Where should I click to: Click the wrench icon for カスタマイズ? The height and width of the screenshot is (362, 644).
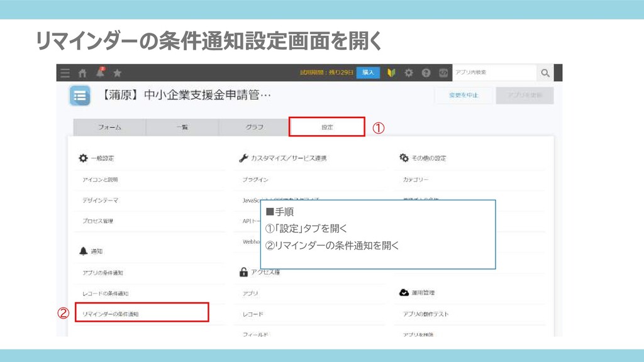[x=243, y=158]
